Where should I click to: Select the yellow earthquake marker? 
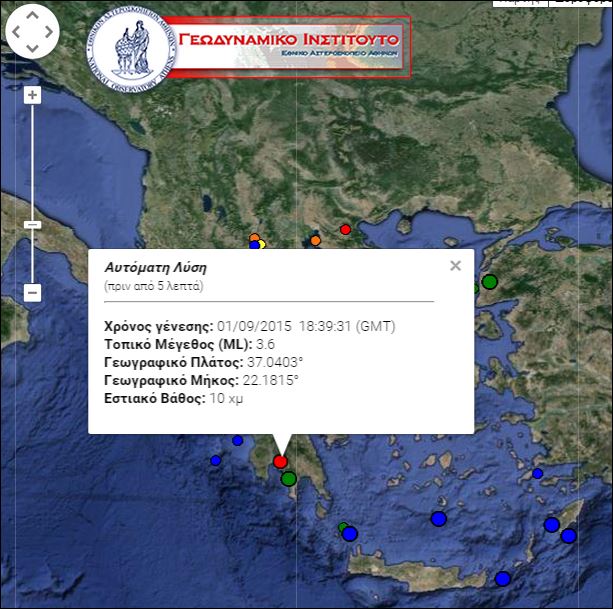(262, 244)
